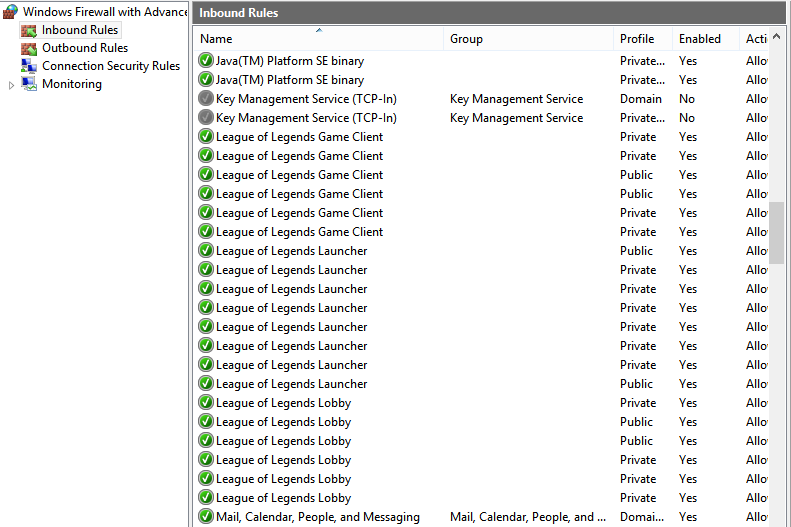Select Windows Firewall with Advanced Security tree node

tap(105, 12)
